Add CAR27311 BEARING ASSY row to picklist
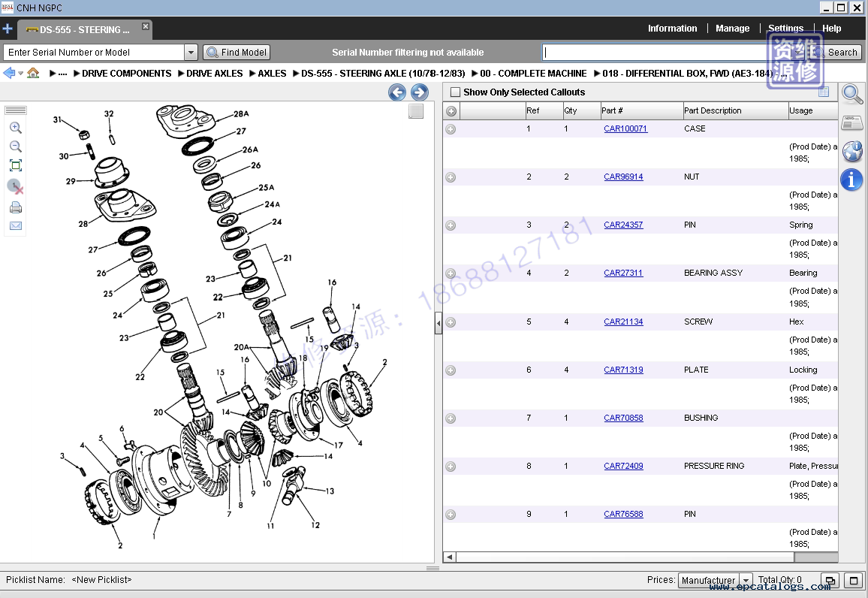Viewport: 868px width, 598px height. coord(451,273)
